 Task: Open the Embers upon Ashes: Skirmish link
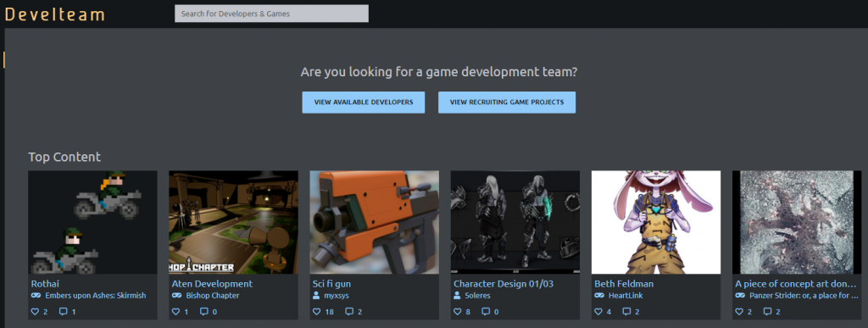click(95, 295)
